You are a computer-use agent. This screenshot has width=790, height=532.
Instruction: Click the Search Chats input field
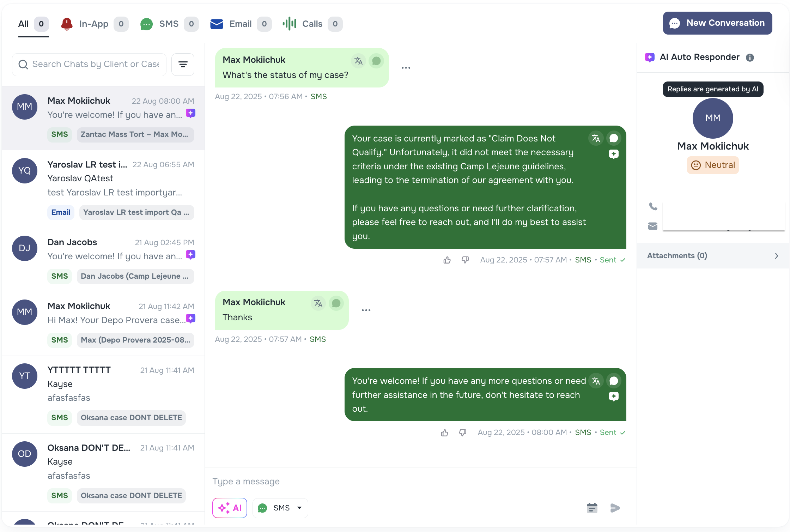pyautogui.click(x=89, y=64)
